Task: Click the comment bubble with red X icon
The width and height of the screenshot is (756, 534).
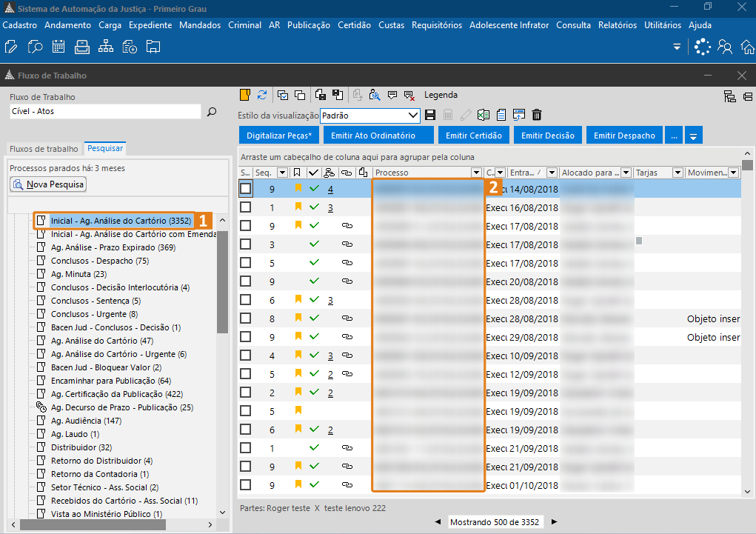Action: (x=409, y=96)
